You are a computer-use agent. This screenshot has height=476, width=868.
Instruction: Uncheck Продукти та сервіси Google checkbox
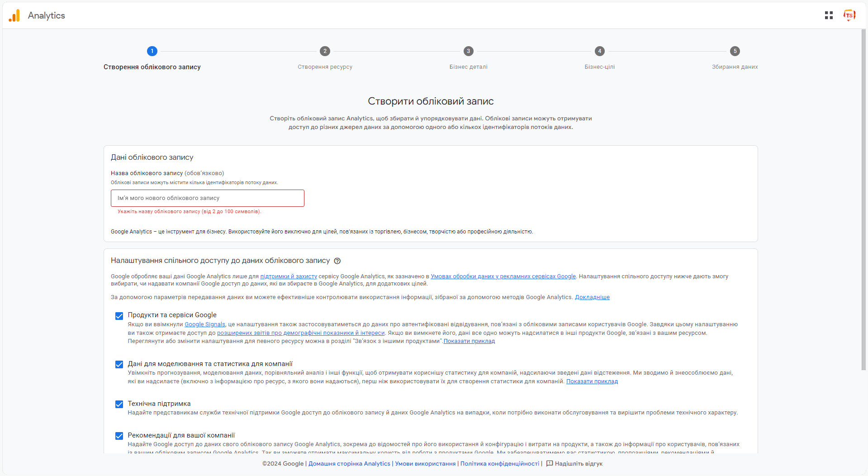pyautogui.click(x=119, y=316)
